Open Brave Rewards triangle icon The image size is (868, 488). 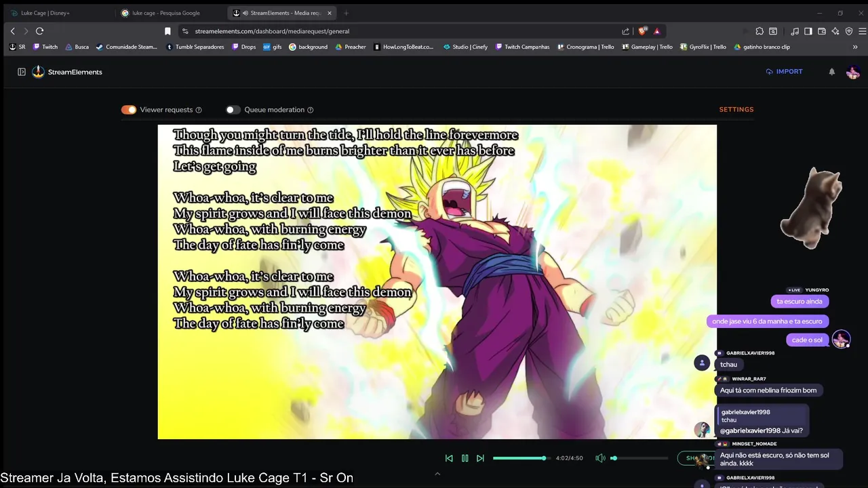(x=656, y=31)
